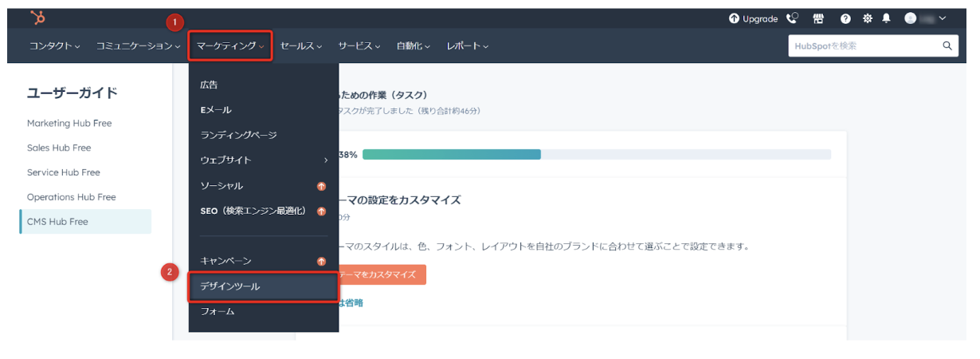This screenshot has width=980, height=359.
Task: Select ソーシャル menu item
Action: point(221,186)
